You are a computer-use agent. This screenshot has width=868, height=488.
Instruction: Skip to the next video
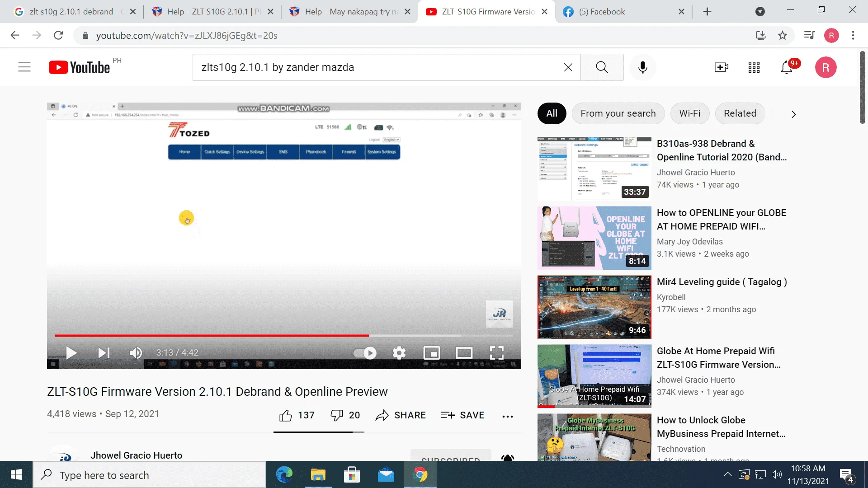click(x=104, y=352)
